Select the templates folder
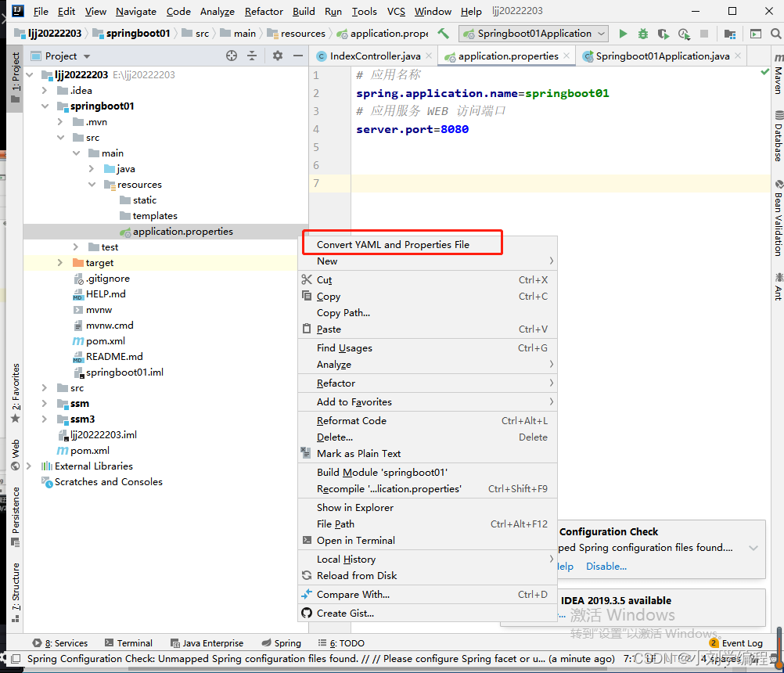 pyautogui.click(x=155, y=215)
